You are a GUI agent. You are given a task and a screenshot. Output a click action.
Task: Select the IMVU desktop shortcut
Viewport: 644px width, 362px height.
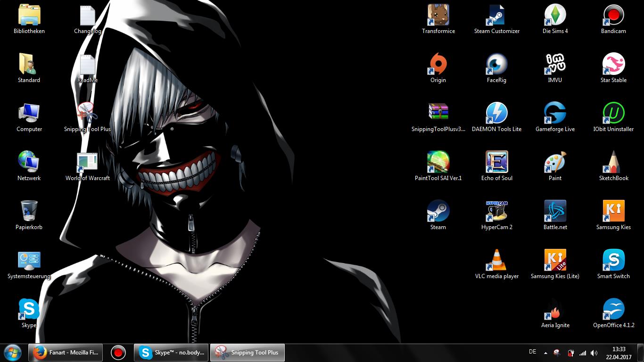(x=555, y=68)
